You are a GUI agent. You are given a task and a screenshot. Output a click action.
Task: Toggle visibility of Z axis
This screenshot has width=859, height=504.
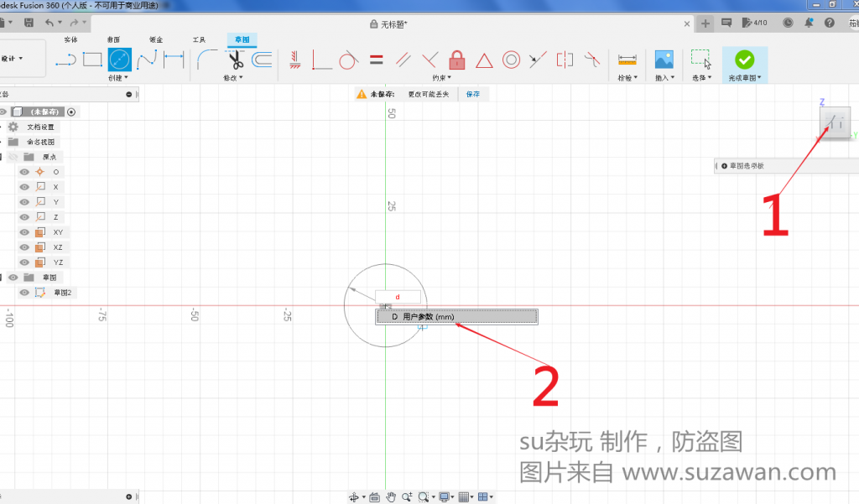pos(24,217)
